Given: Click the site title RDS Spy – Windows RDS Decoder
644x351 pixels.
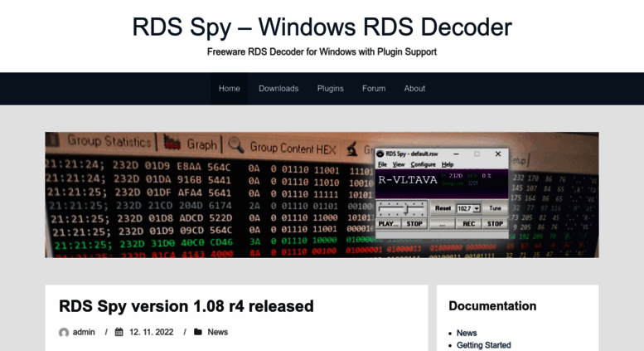Looking at the screenshot, I should (322, 27).
